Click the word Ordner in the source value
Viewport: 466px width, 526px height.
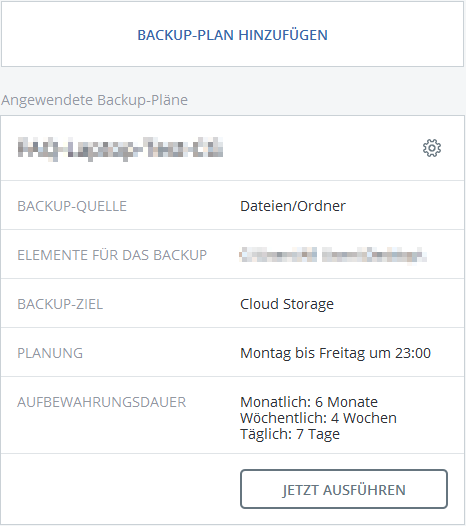click(x=321, y=206)
